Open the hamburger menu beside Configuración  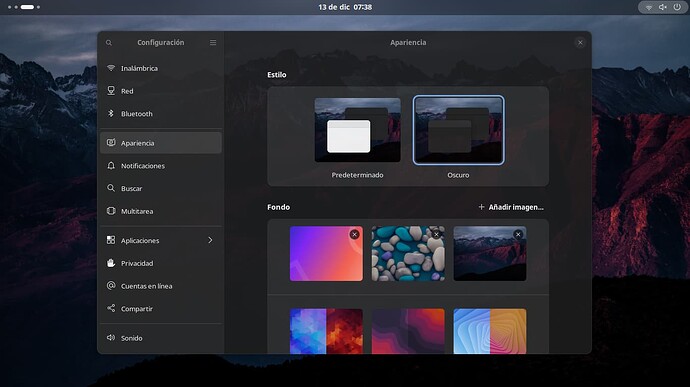pos(213,43)
